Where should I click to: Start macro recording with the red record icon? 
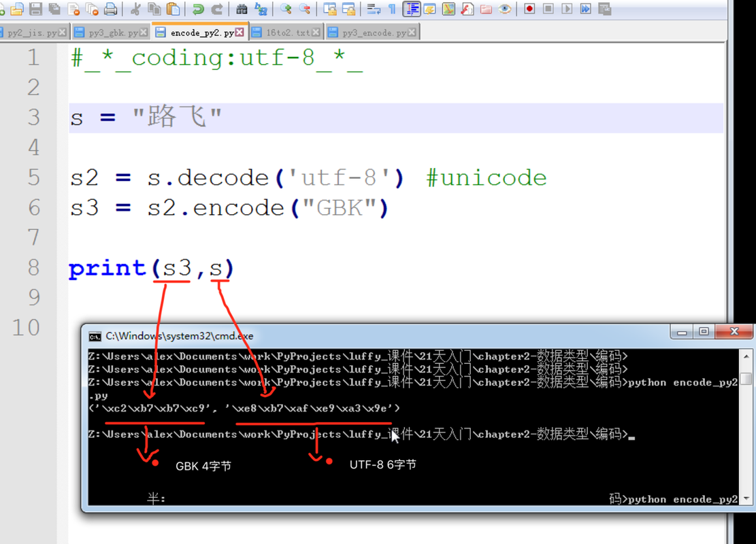(x=529, y=9)
